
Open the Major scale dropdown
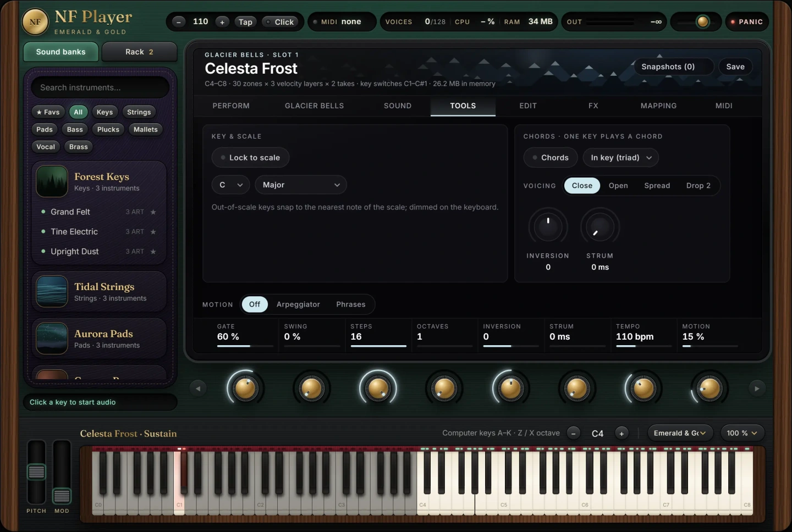tap(301, 185)
